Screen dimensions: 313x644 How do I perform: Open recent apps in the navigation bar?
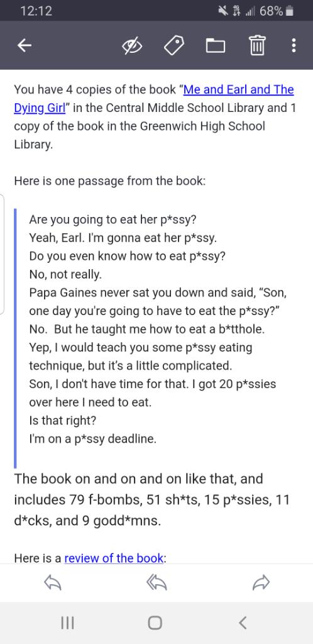click(x=67, y=623)
